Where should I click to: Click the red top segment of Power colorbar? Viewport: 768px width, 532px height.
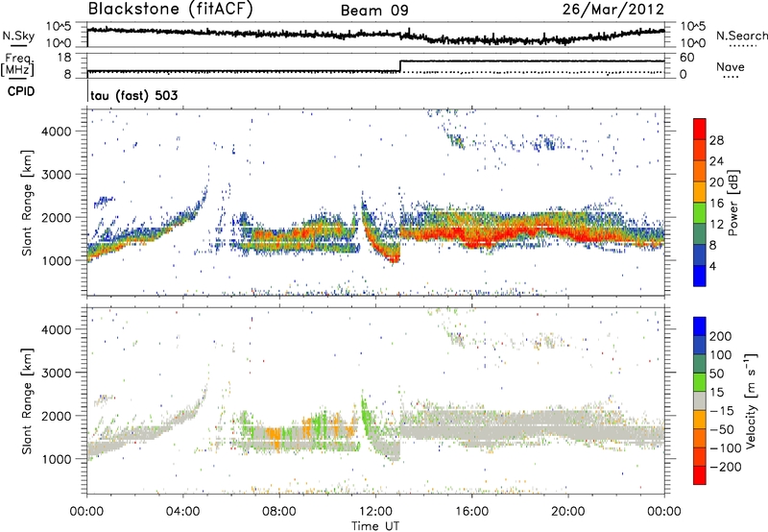click(700, 129)
